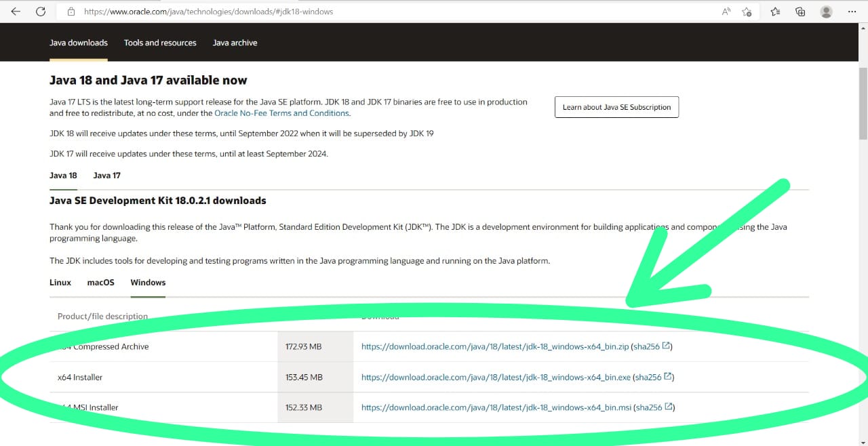The image size is (868, 446).
Task: Go back using the browser back arrow
Action: [16, 12]
